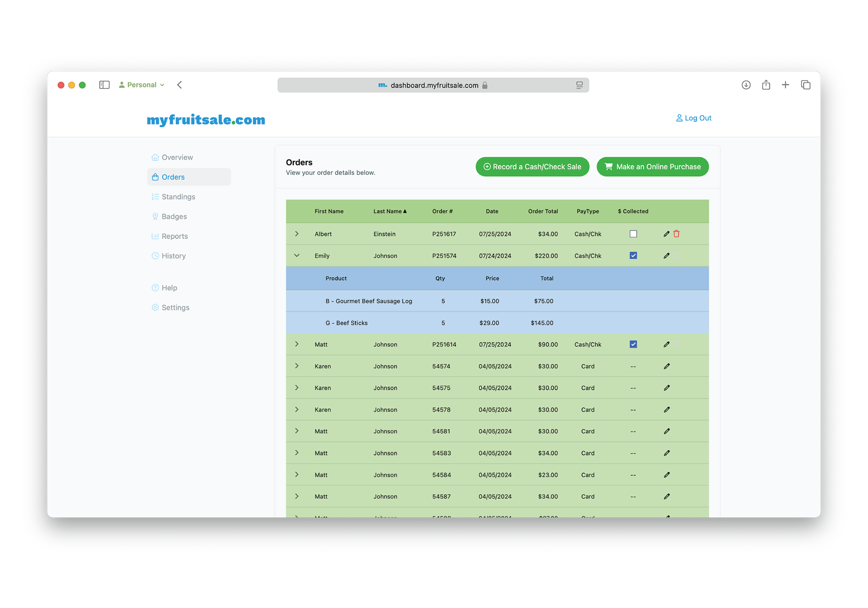
Task: Click the Einstein last name cell
Action: click(384, 234)
